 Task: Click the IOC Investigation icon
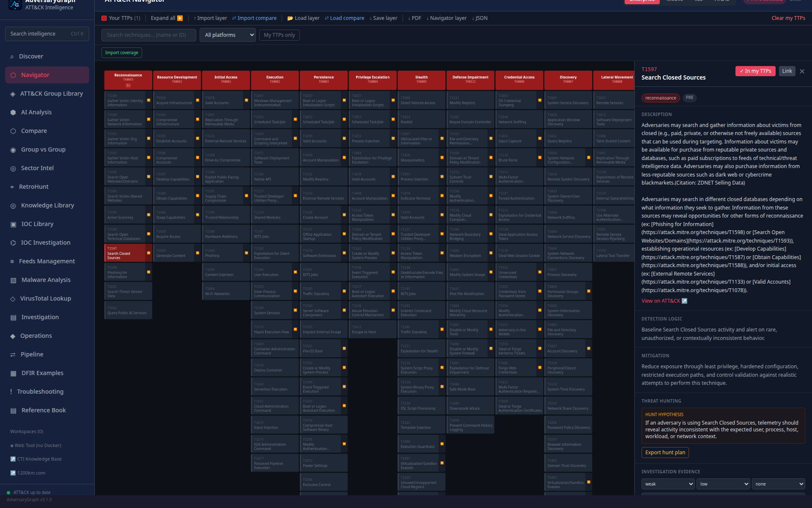[x=13, y=243]
